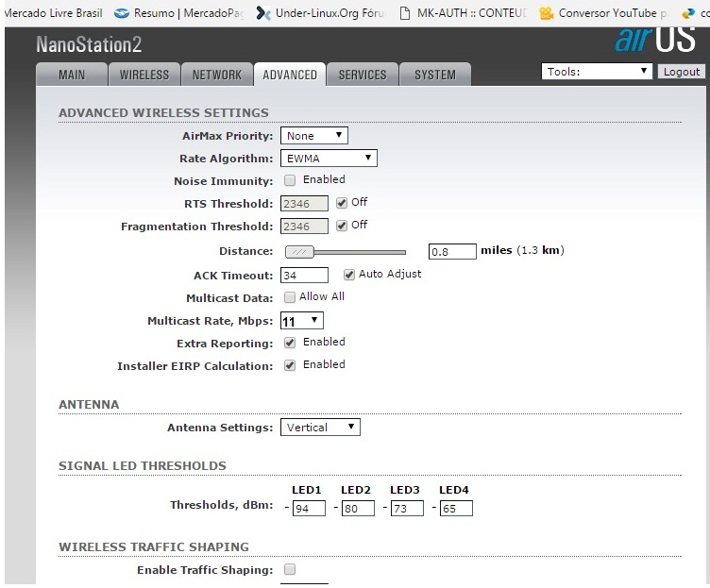
Task: Click the MercadoPago bookmark favicon
Action: [122, 13]
